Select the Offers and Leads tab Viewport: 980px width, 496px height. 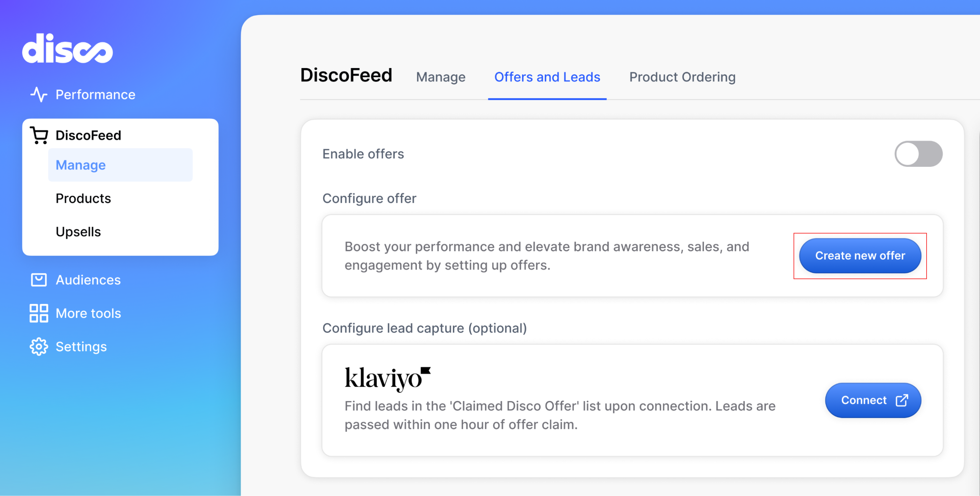547,77
